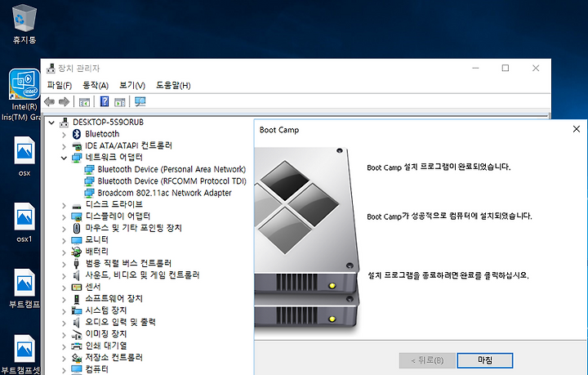The image size is (588, 375).
Task: Click the show/hide console tree toolbar icon
Action: tap(84, 101)
